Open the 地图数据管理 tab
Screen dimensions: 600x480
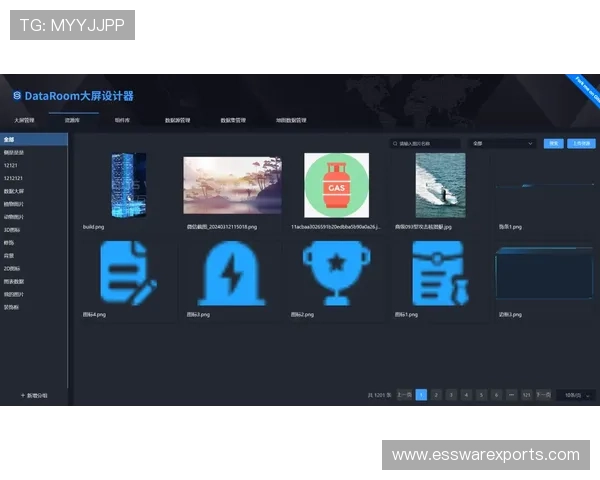pyautogui.click(x=291, y=120)
